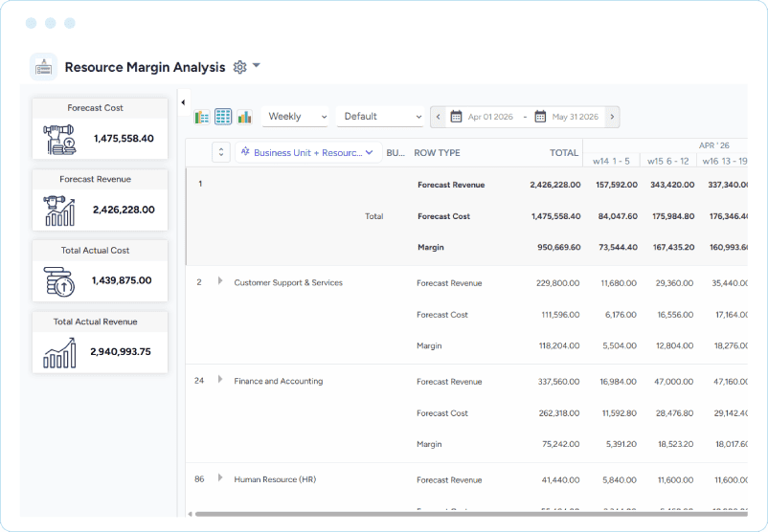Go to next date range arrow
The image size is (768, 532).
pos(612,117)
